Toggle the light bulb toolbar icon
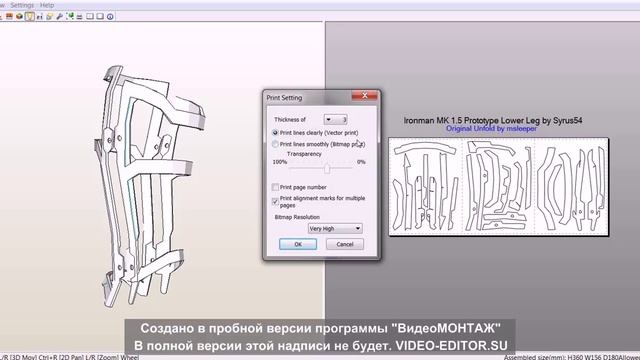 tap(29, 16)
